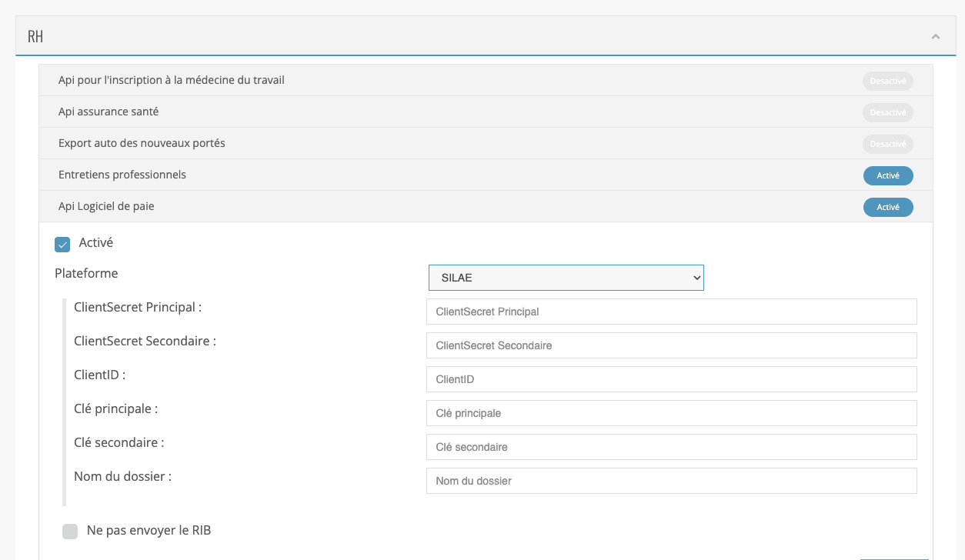The height and width of the screenshot is (560, 965).
Task: Click the Desactivé badge for médecine du travail
Action: pos(887,81)
